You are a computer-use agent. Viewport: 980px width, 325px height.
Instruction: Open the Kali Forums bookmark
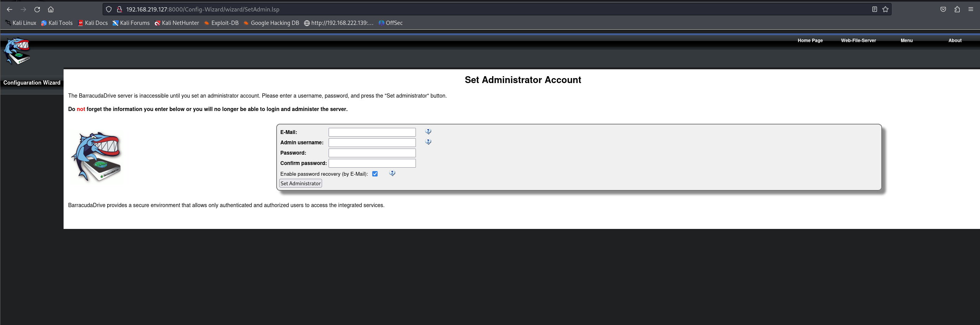coord(131,23)
